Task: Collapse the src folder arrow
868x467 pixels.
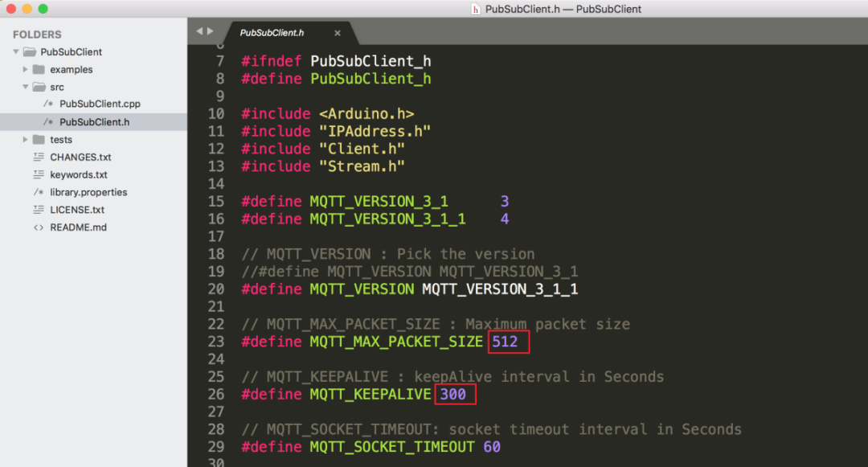Action: (x=26, y=87)
